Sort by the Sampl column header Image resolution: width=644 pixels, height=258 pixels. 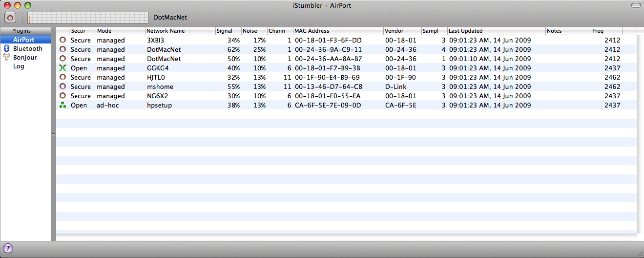pyautogui.click(x=434, y=31)
